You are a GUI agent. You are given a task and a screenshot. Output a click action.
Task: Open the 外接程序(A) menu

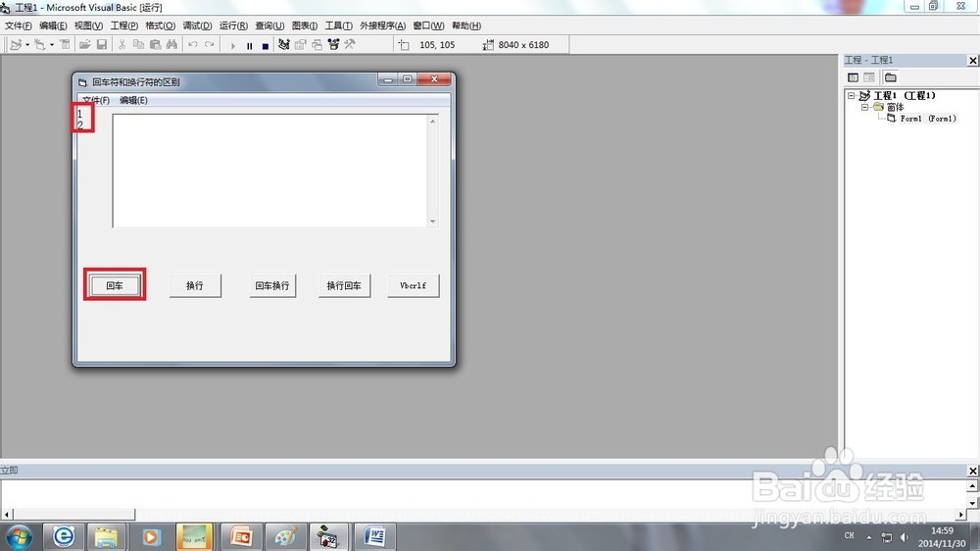tap(382, 25)
